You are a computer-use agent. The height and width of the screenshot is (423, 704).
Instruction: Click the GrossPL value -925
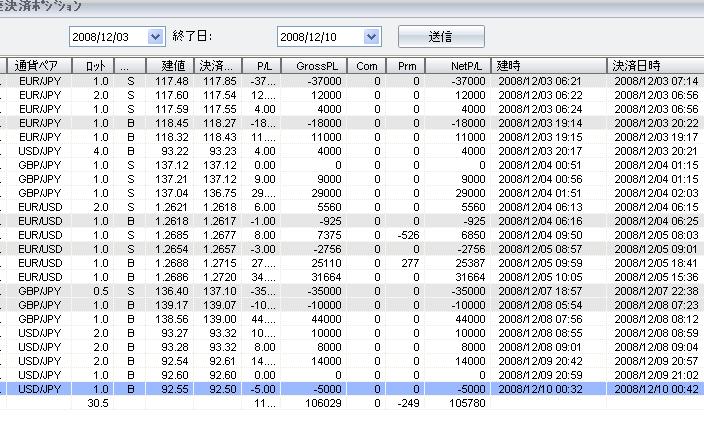(x=331, y=221)
